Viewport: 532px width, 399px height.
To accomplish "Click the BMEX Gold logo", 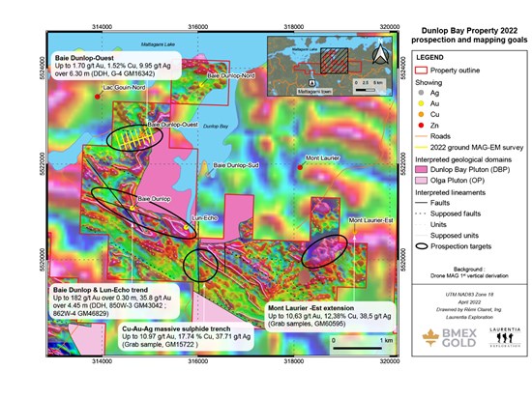I will (449, 337).
